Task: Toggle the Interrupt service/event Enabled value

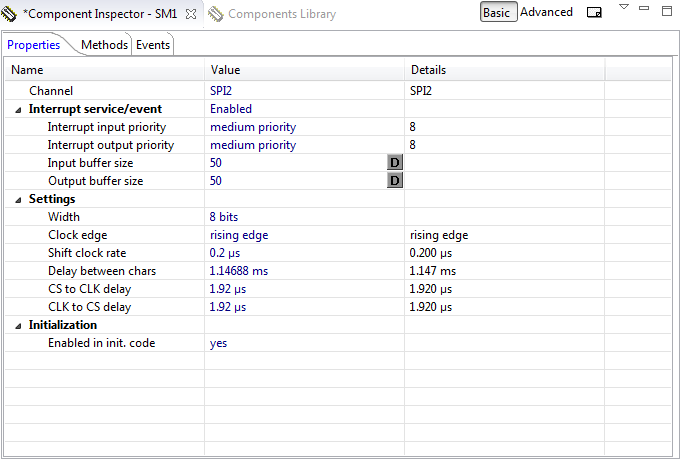Action: 231,109
